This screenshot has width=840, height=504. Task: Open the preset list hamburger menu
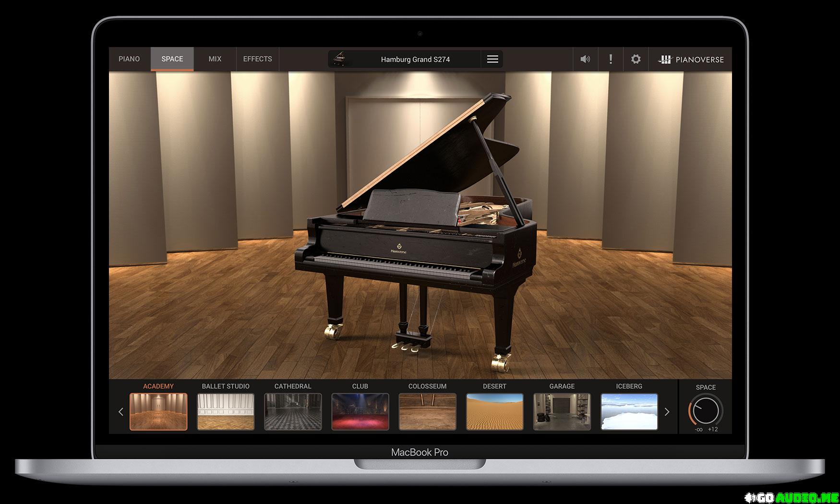(492, 59)
